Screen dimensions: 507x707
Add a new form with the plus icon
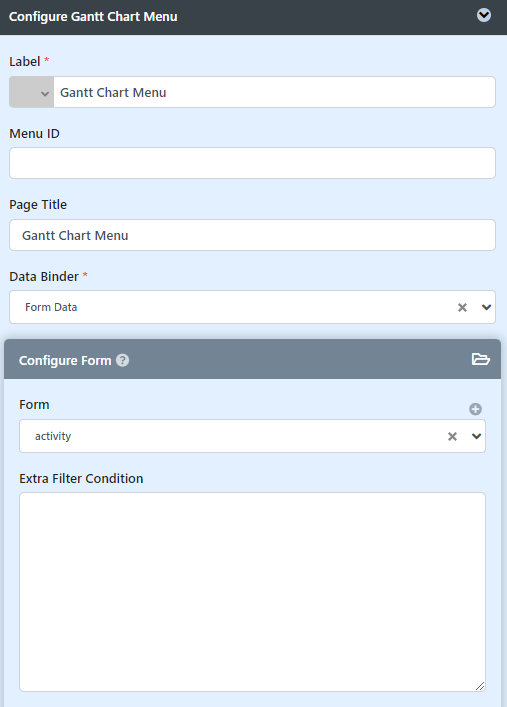pyautogui.click(x=475, y=409)
